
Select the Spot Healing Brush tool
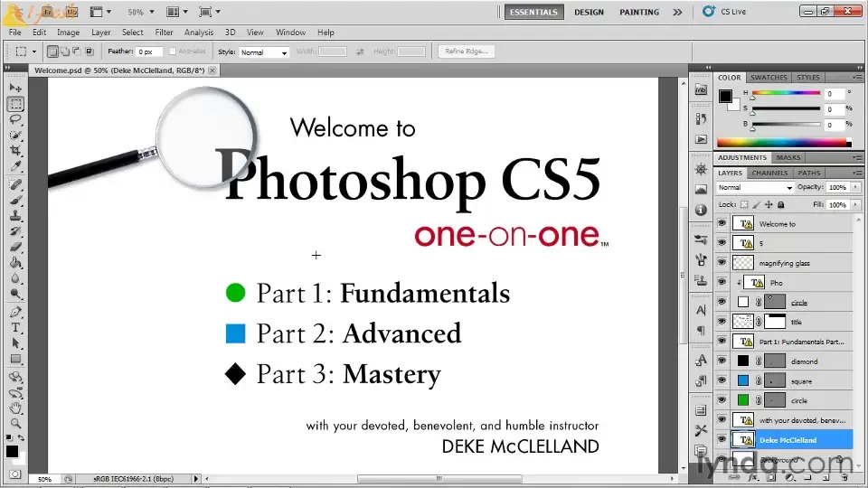click(15, 184)
